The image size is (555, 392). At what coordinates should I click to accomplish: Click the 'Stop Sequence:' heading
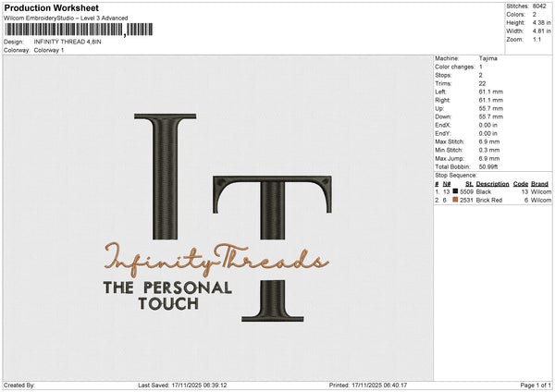click(x=456, y=176)
